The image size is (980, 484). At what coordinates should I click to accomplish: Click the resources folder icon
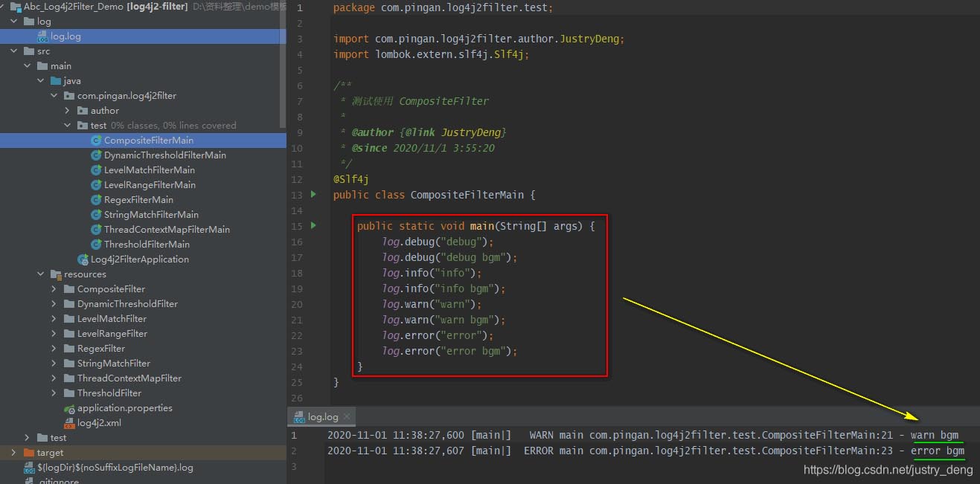point(56,274)
